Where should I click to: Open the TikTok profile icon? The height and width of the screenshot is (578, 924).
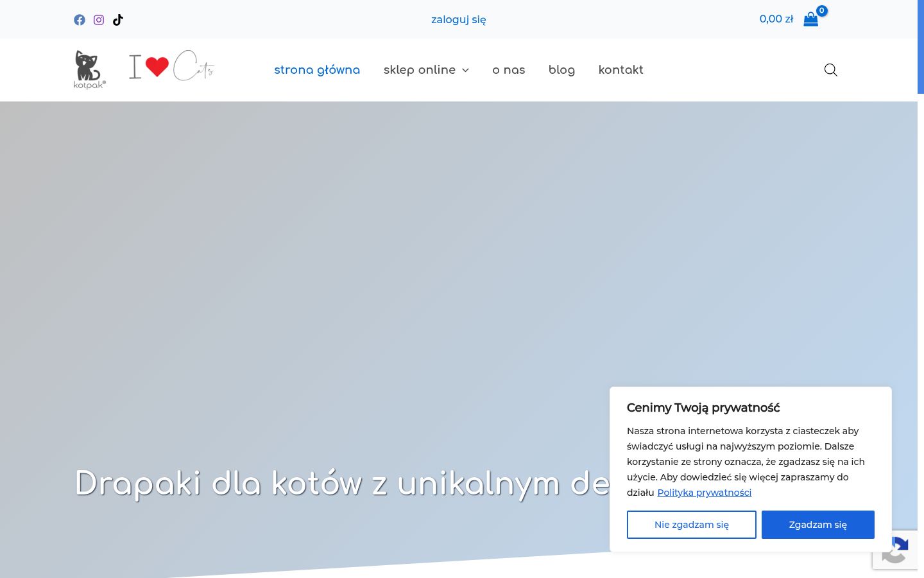tap(118, 20)
